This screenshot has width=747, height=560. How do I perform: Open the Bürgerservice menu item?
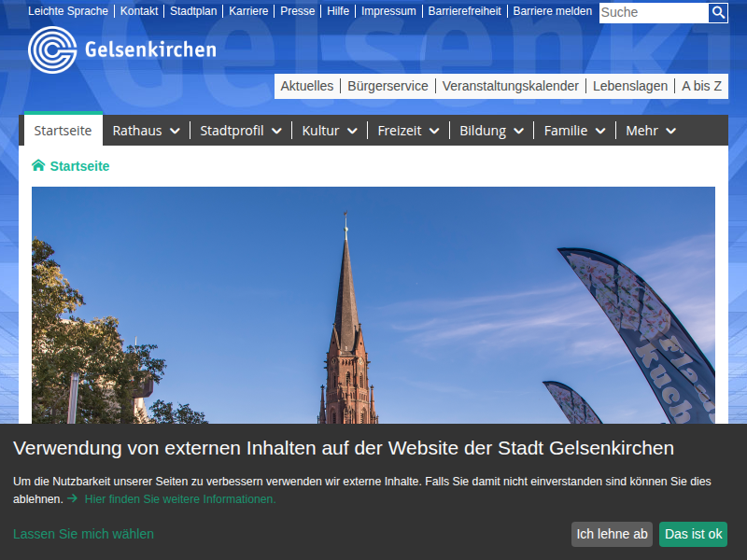tap(388, 86)
